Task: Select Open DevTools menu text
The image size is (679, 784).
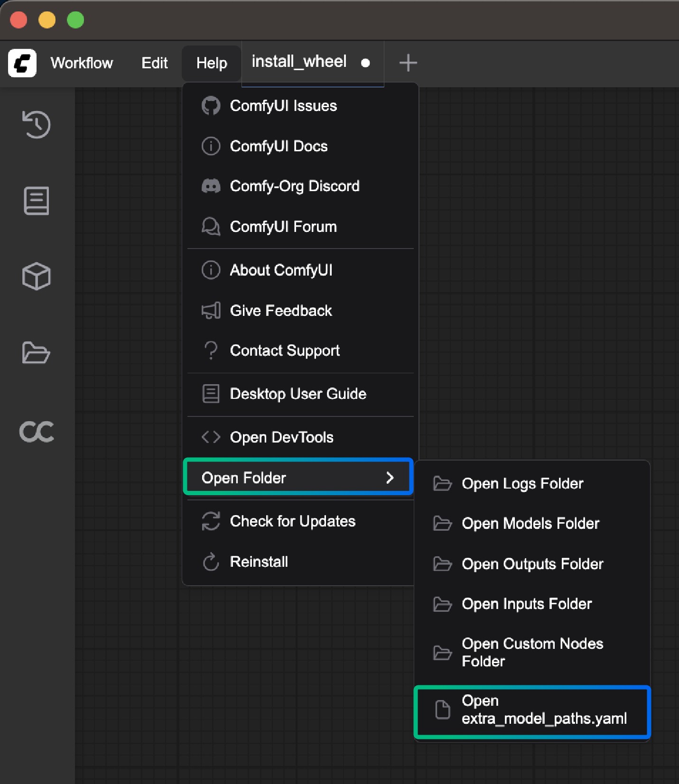Action: click(x=282, y=437)
